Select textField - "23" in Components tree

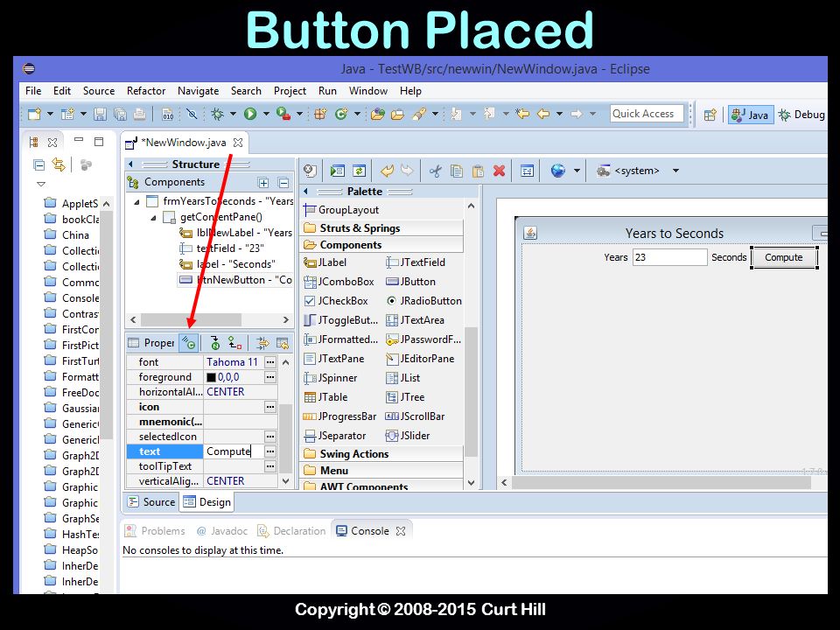221,248
